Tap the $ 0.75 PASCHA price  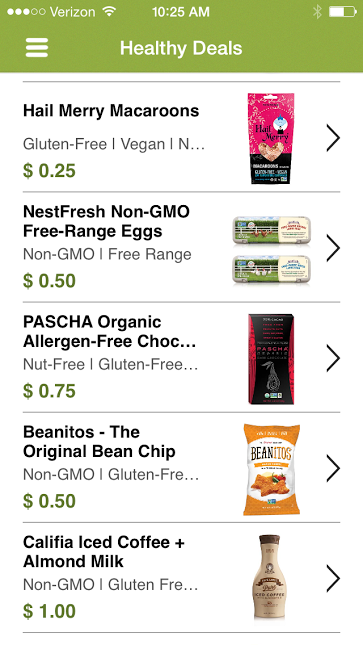pyautogui.click(x=49, y=391)
